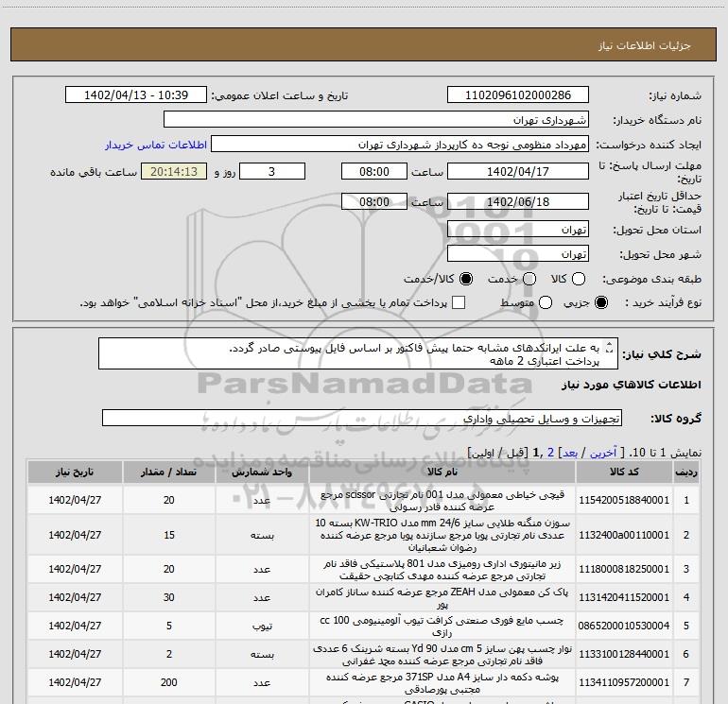Click the شرح کلی نیاز description text box
Image resolution: width=728 pixels, height=704 pixels.
coord(358,354)
